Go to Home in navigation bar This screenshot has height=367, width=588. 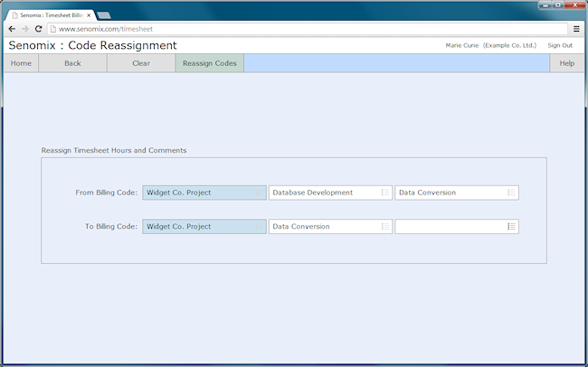tap(21, 63)
